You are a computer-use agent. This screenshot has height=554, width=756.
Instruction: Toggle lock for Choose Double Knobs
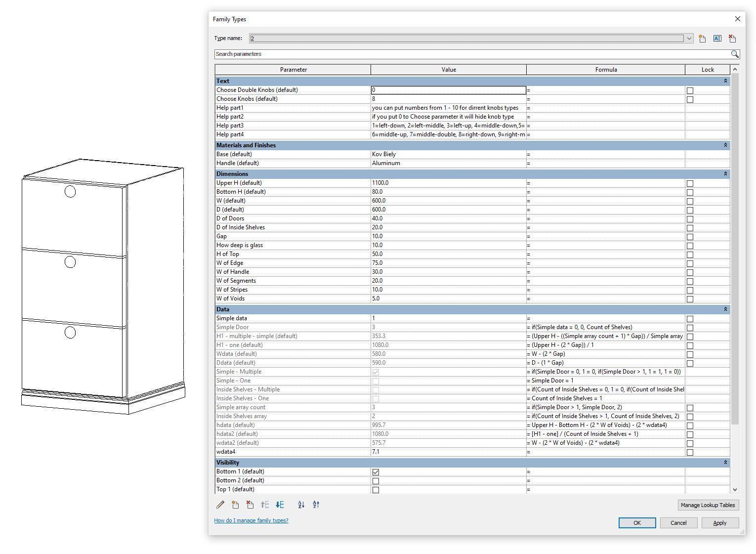(690, 90)
